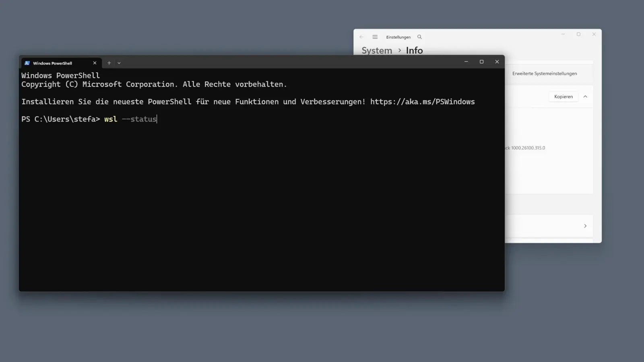
Task: Close the Windows PowerShell tab
Action: [x=95, y=63]
